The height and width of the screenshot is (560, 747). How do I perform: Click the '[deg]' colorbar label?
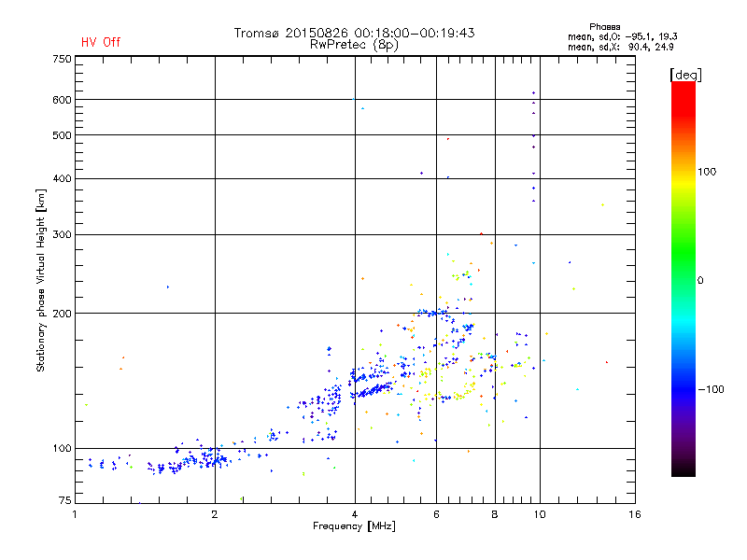click(685, 75)
